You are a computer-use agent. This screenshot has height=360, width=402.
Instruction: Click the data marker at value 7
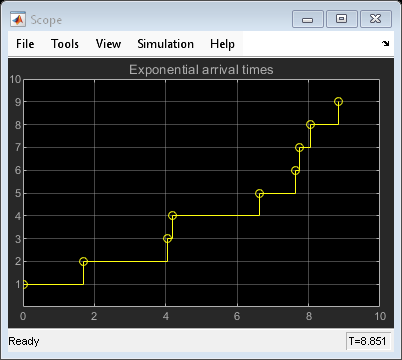click(x=299, y=147)
